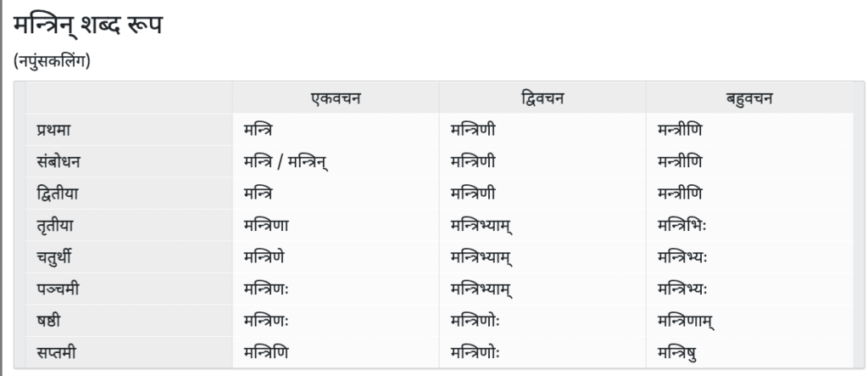Click the (नपुंसकलिंग) subtitle text
Viewport: 868px width, 376px height.
coord(52,63)
